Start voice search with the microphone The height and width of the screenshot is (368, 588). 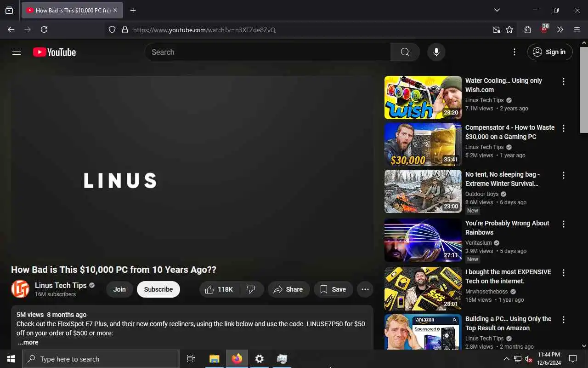[x=436, y=52]
